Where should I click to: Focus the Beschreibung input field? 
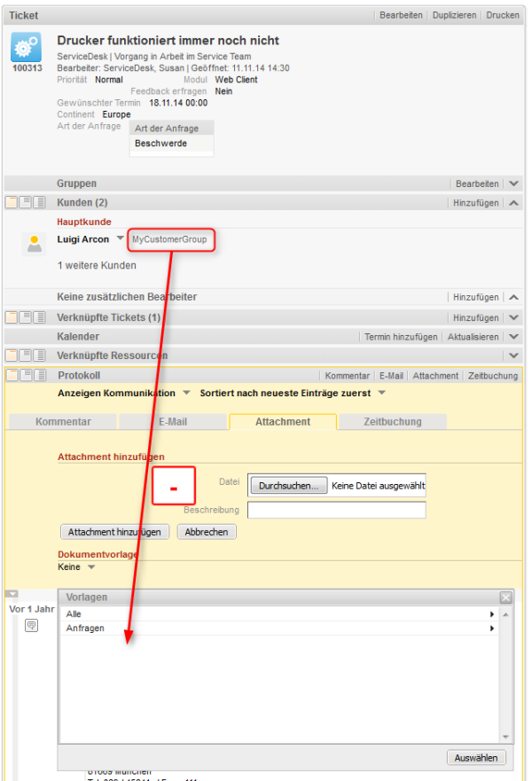(337, 510)
